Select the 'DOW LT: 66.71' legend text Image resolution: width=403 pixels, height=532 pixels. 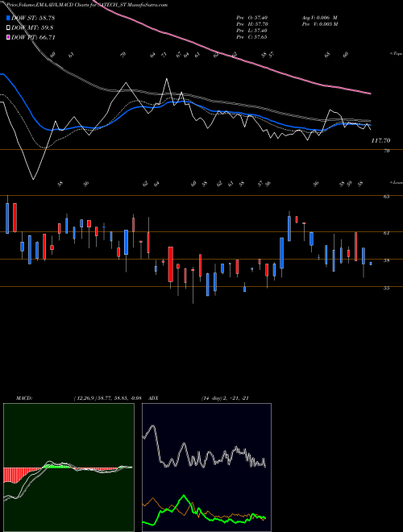pos(33,38)
